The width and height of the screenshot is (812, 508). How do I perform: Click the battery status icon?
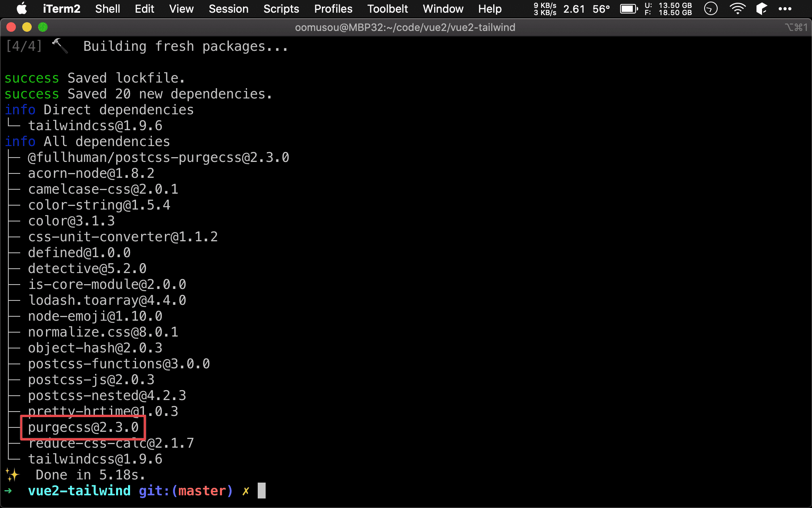pos(629,9)
